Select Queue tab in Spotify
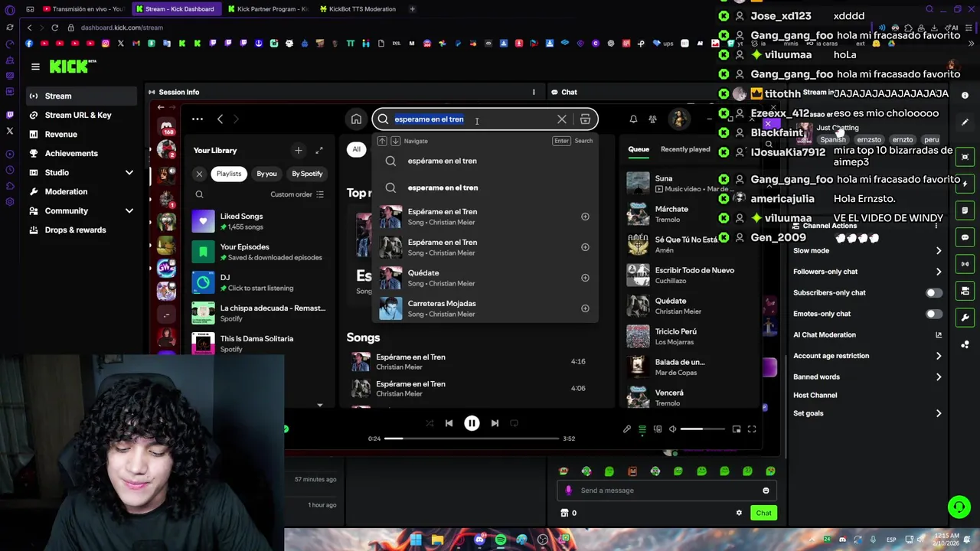Image resolution: width=980 pixels, height=551 pixels. click(x=639, y=149)
